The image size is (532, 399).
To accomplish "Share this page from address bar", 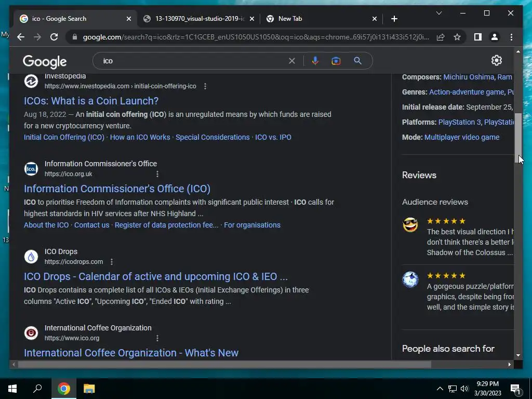I will [x=441, y=37].
